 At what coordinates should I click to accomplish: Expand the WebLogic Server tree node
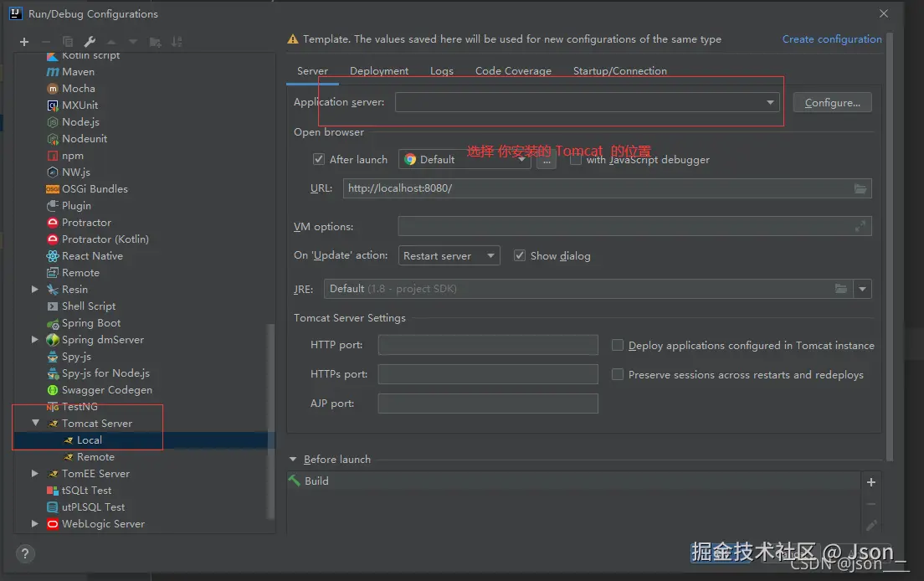[35, 524]
